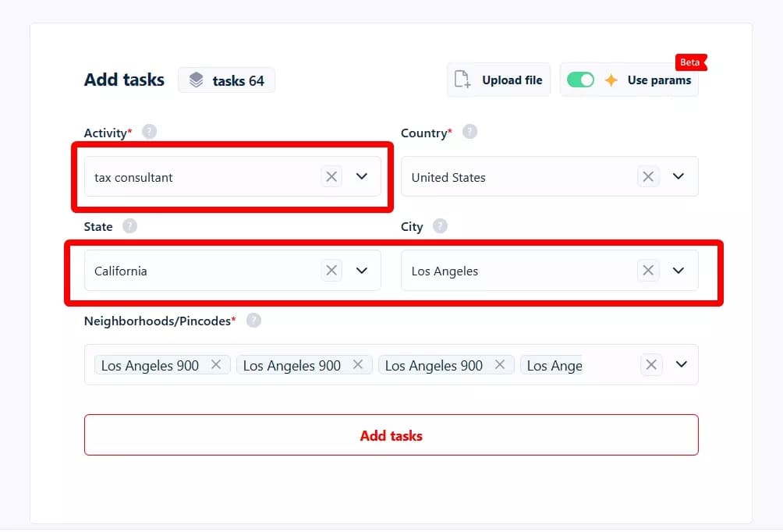Open the City dropdown chevron
The width and height of the screenshot is (783, 532).
(678, 271)
